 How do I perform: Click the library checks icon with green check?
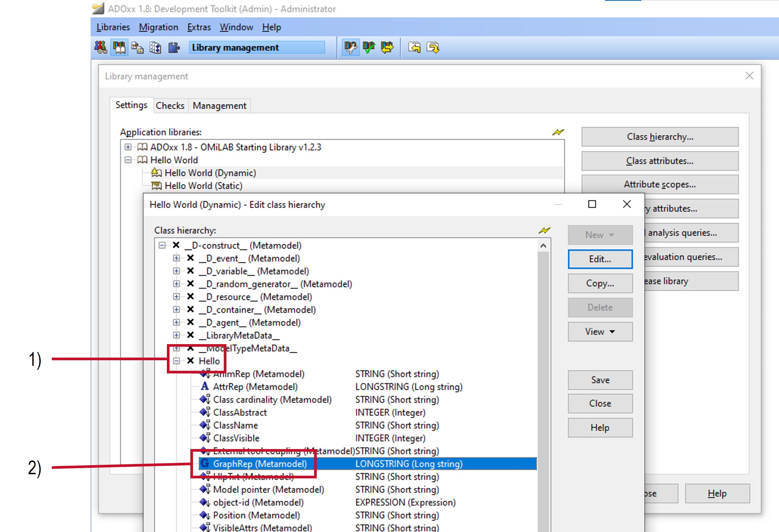[x=369, y=47]
